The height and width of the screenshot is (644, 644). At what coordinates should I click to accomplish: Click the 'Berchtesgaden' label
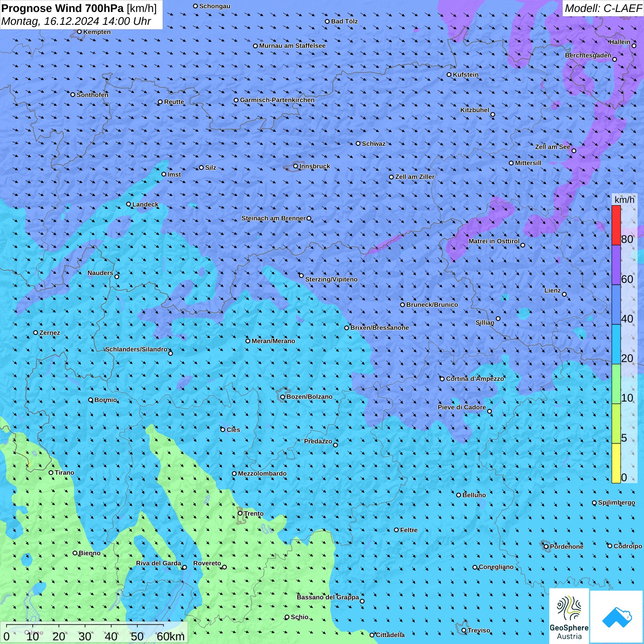point(588,55)
